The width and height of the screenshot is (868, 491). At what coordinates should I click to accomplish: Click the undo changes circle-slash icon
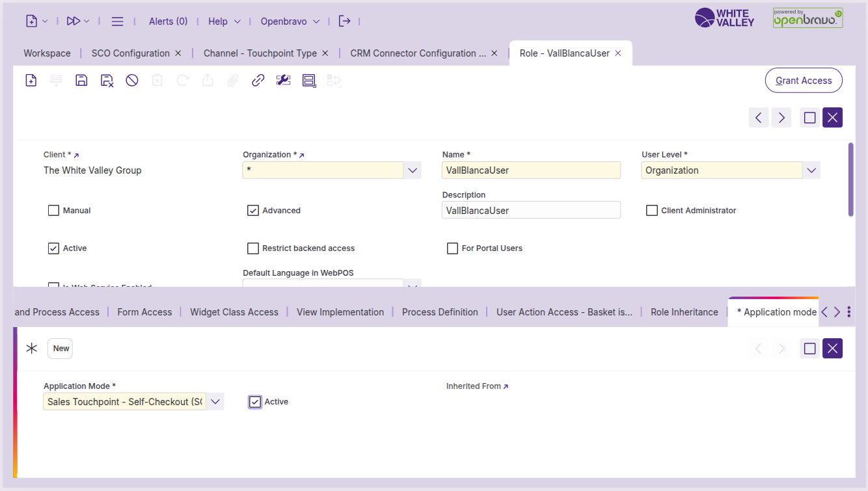[x=132, y=81]
